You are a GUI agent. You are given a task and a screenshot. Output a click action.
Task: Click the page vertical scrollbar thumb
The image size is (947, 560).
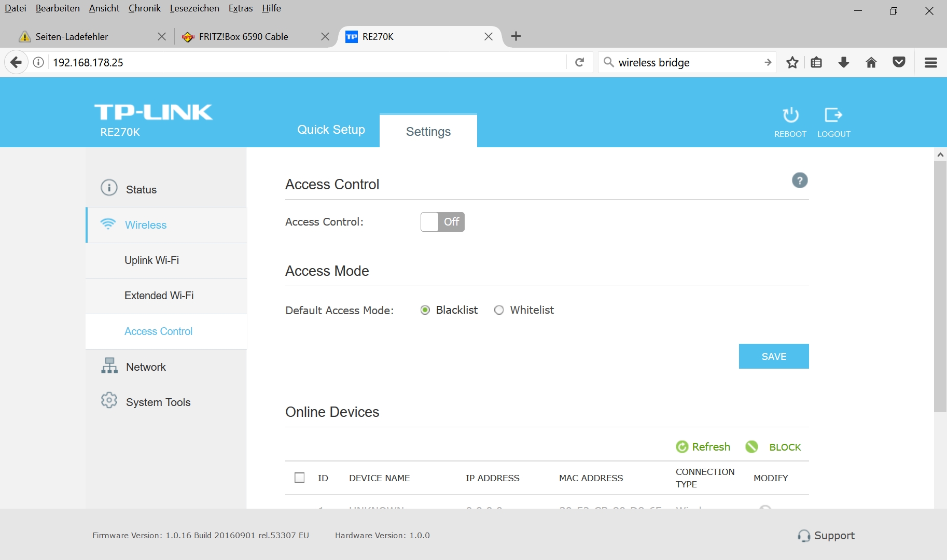(x=940, y=286)
